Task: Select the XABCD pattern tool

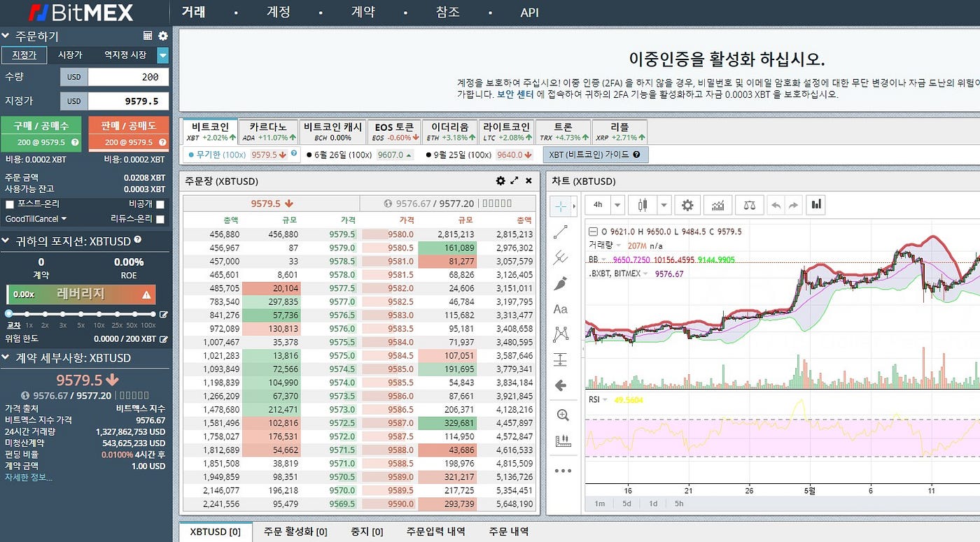Action: point(560,334)
